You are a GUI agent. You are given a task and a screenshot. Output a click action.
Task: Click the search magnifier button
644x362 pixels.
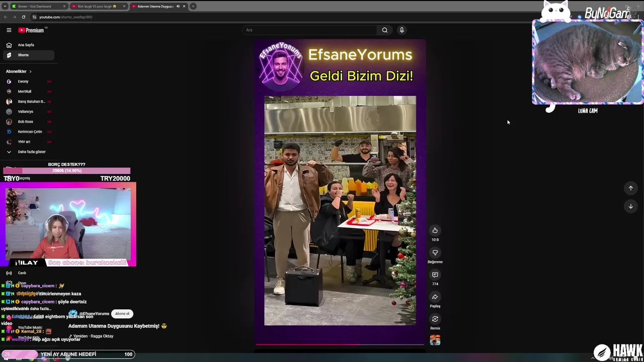coord(385,30)
